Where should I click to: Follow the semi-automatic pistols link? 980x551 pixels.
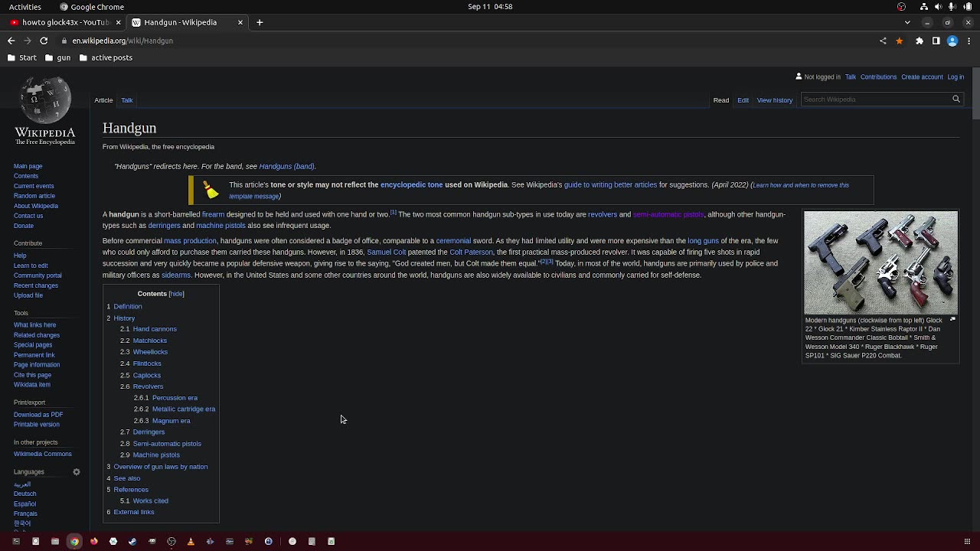tap(668, 215)
